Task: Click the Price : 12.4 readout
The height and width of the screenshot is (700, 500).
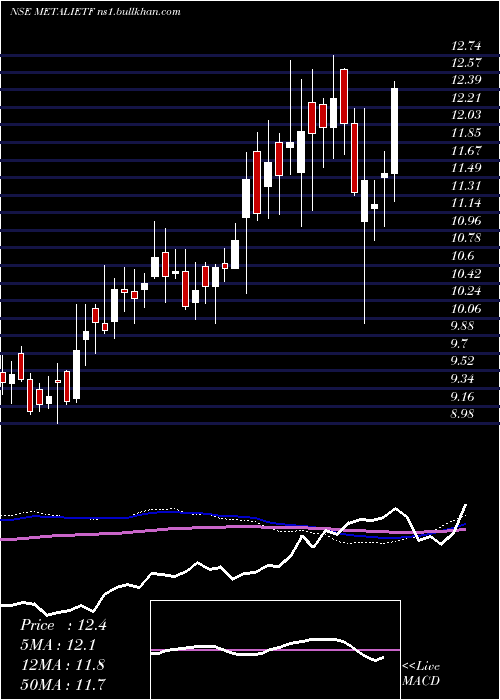Action: (x=63, y=625)
